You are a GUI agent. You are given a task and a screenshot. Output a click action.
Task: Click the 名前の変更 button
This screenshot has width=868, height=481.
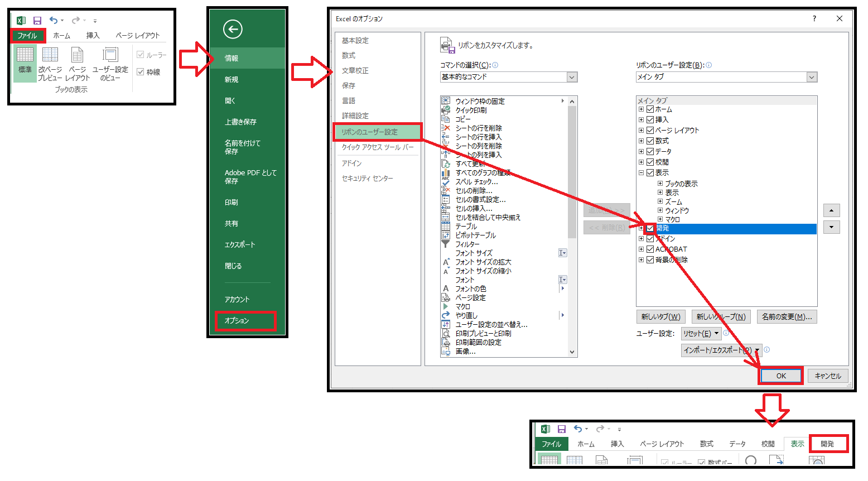coord(787,317)
